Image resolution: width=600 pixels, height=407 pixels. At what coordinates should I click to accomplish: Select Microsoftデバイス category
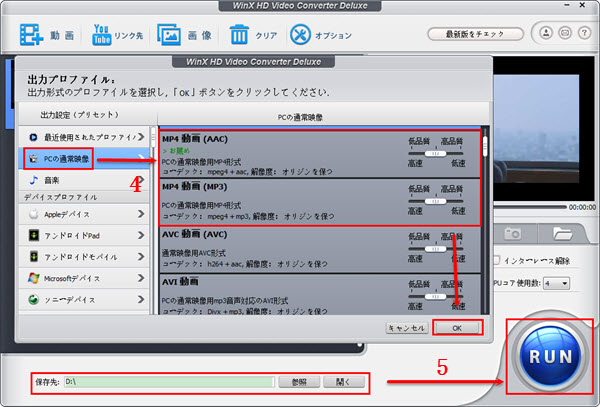tap(84, 278)
